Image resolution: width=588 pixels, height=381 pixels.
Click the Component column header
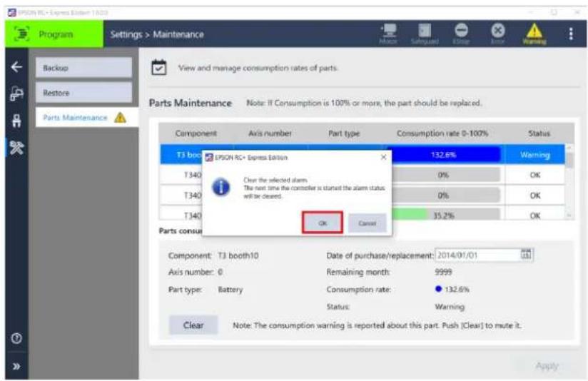pyautogui.click(x=196, y=133)
